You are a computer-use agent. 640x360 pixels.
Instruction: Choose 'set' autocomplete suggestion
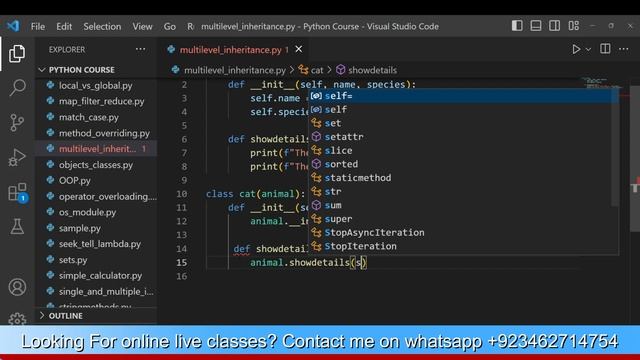click(463, 123)
